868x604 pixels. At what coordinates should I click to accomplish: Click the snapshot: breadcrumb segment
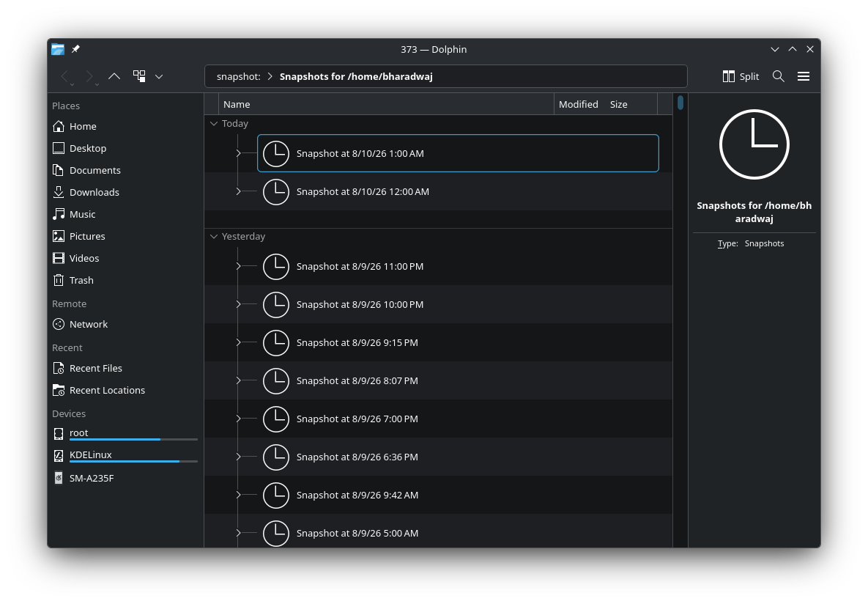click(x=239, y=76)
